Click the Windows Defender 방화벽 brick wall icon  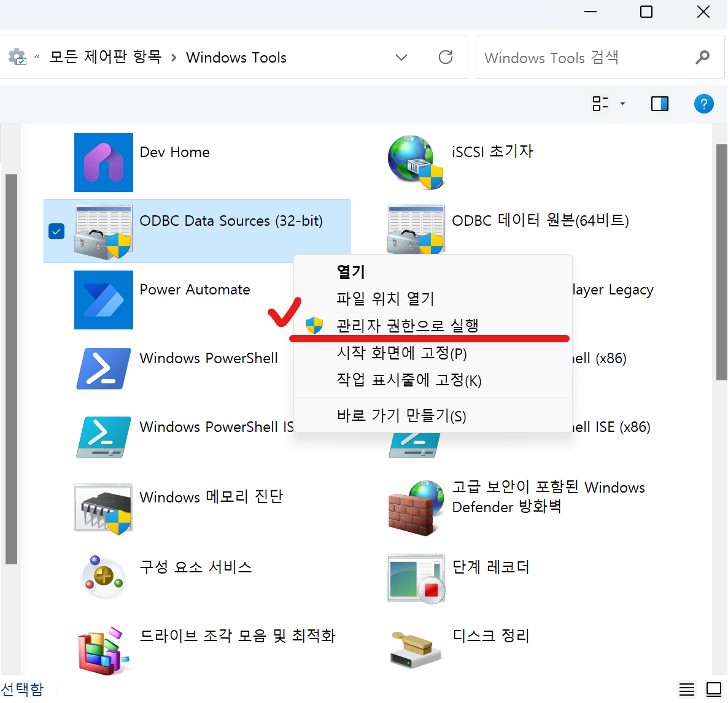(416, 509)
